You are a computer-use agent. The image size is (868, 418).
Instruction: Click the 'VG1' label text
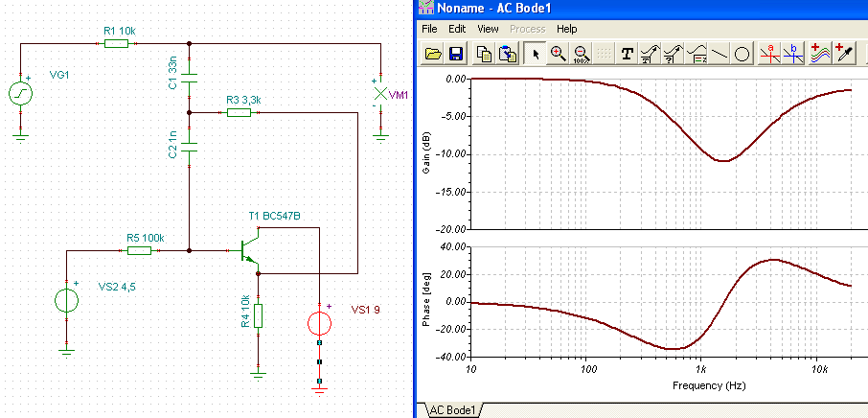59,75
